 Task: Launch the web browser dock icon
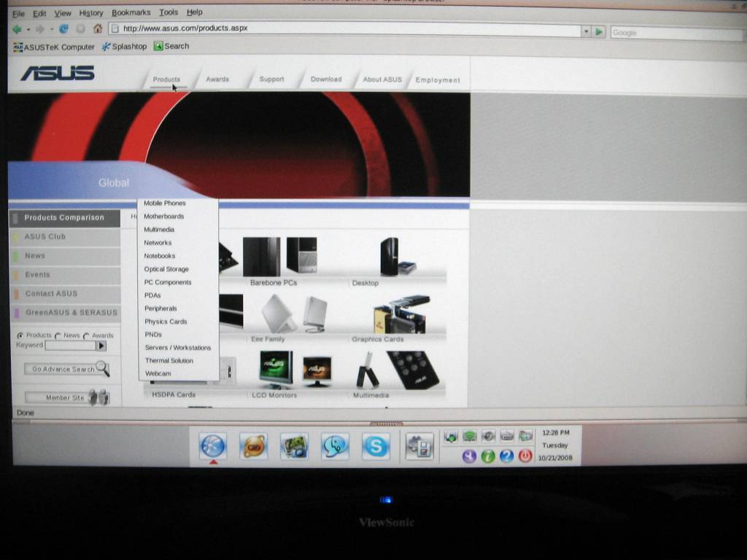(213, 446)
